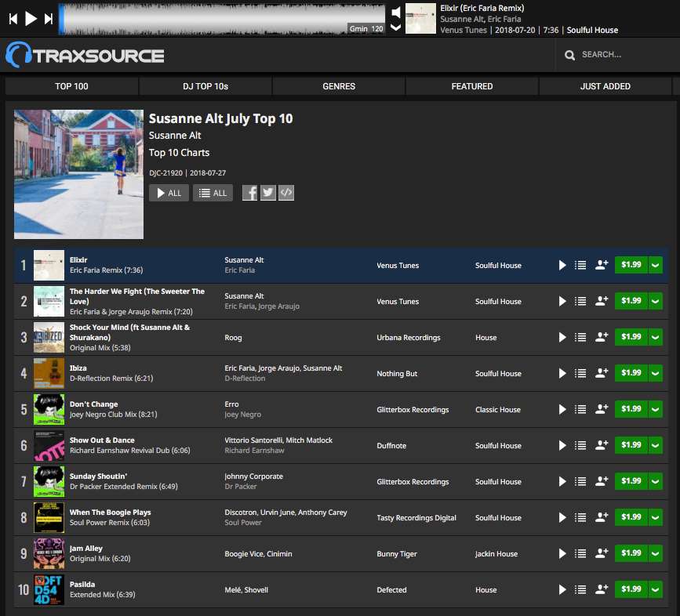Expand purchase options for Show Out & Dance
The height and width of the screenshot is (616, 680).
tap(655, 445)
